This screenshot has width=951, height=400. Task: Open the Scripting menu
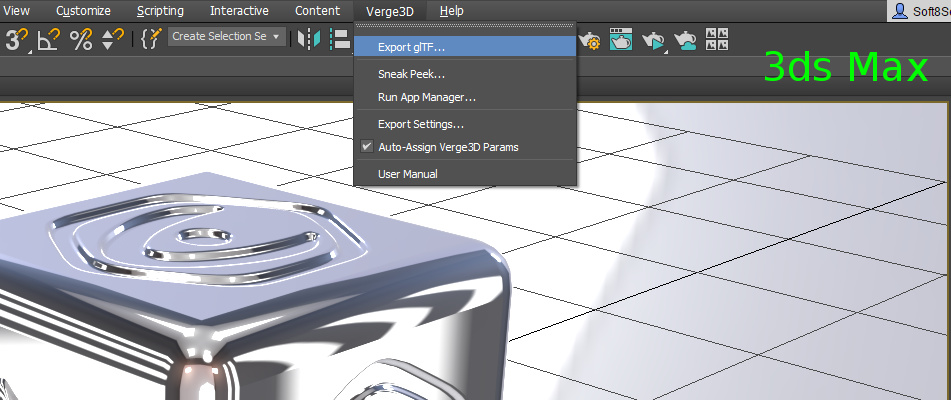160,10
